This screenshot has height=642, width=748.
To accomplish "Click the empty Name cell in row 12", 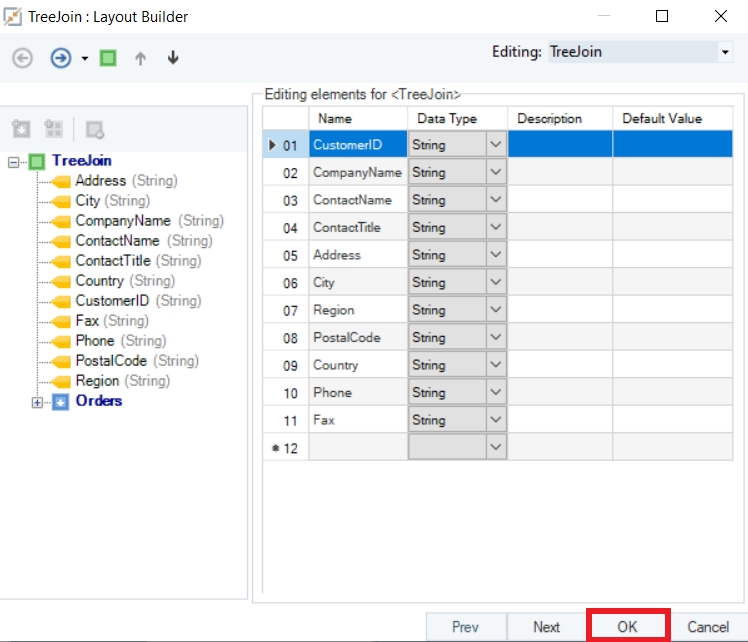I will point(357,448).
